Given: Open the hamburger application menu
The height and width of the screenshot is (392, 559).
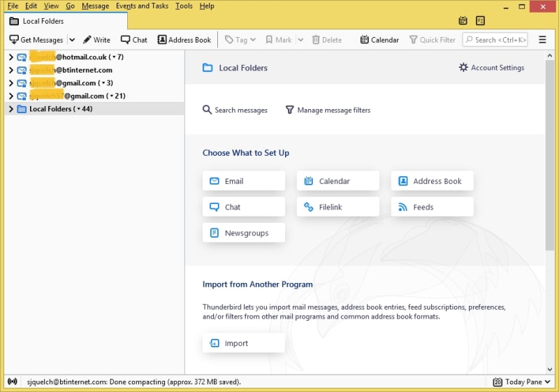Looking at the screenshot, I should tap(542, 40).
